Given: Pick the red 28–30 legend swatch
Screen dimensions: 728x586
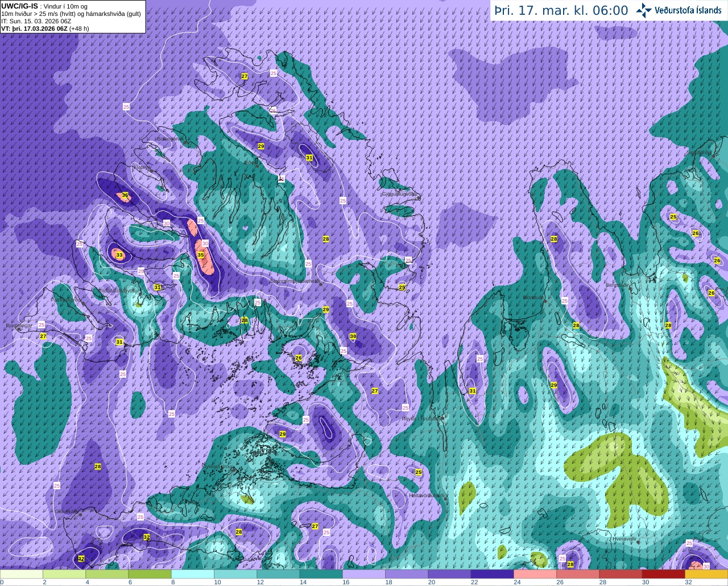Looking at the screenshot, I should (621, 574).
